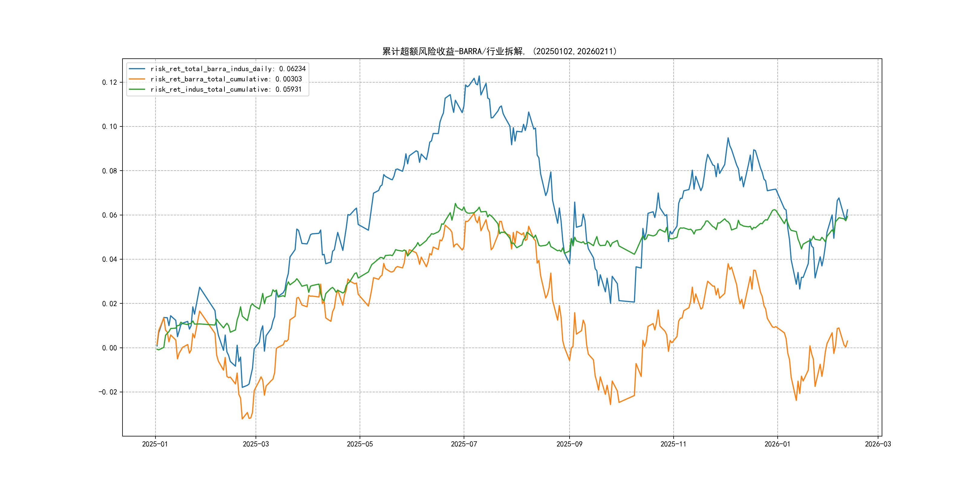
Task: Click the 2026-03 x-axis tick label
Action: [878, 444]
